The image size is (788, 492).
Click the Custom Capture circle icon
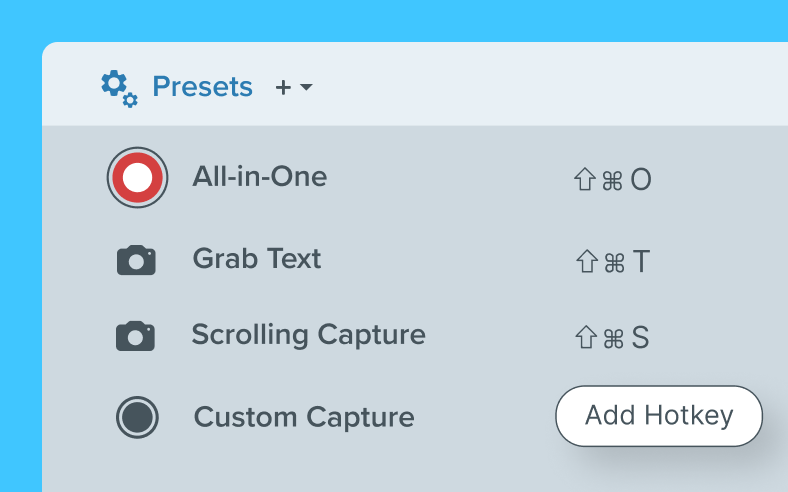click(137, 417)
